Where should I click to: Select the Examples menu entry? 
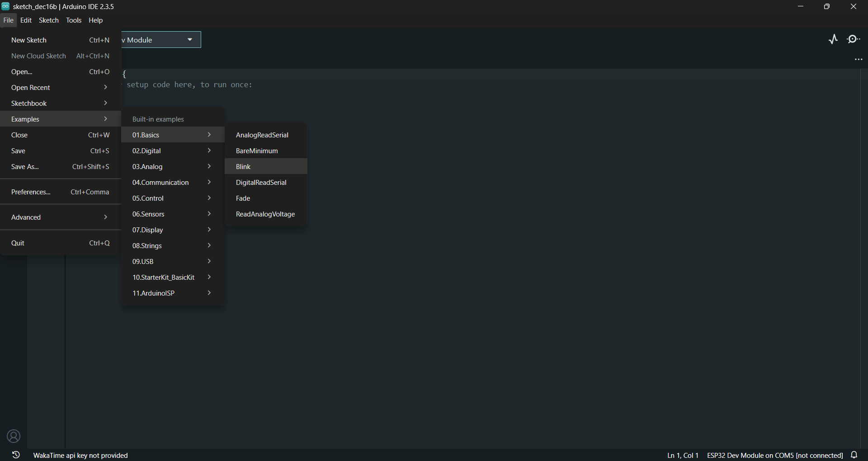coord(61,119)
